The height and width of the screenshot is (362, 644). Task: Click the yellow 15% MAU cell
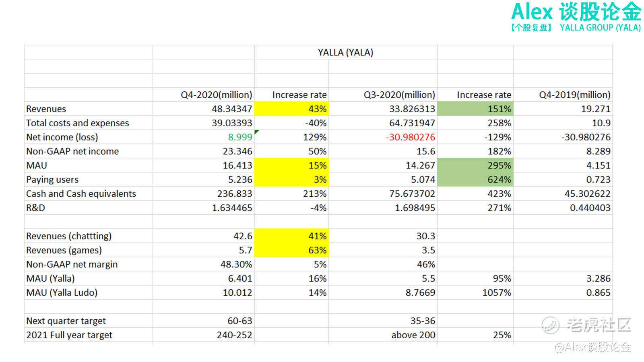291,165
